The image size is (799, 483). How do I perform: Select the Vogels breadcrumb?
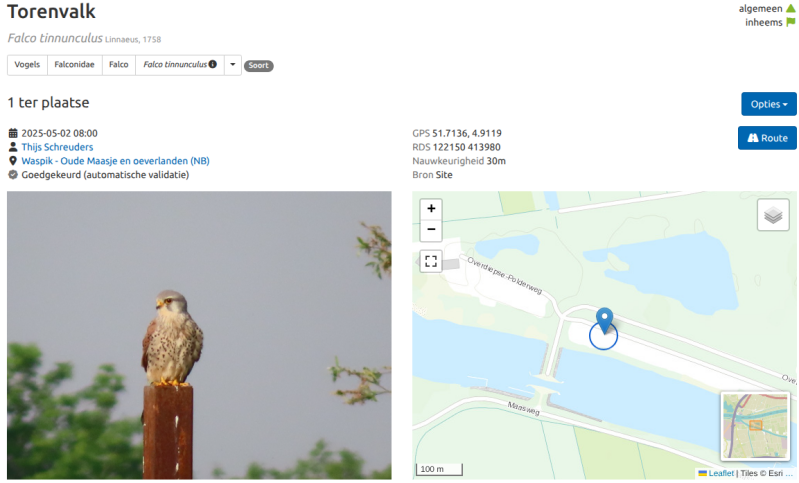(27, 65)
